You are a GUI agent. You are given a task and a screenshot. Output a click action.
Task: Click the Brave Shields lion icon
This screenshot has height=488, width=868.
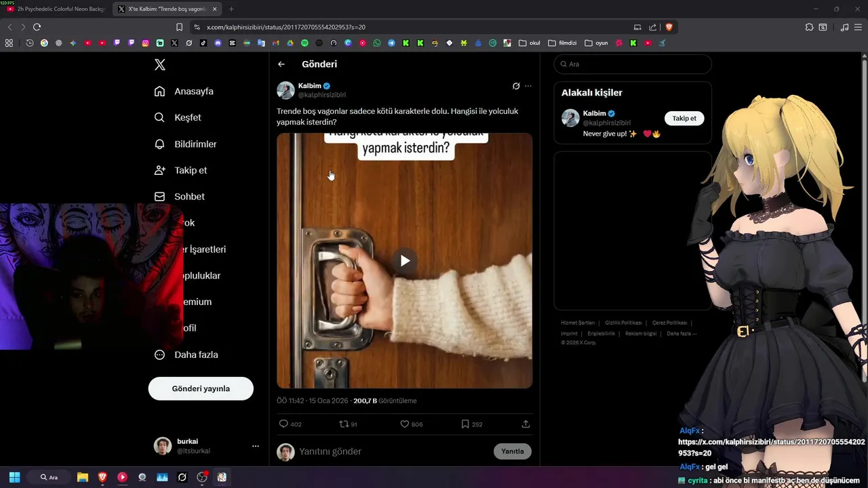click(x=669, y=27)
